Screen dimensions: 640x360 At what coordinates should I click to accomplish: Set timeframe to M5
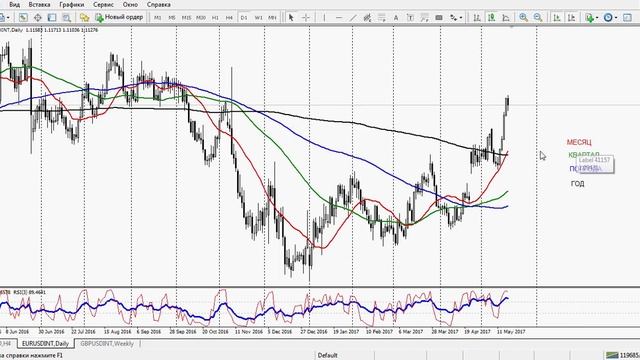(x=172, y=18)
